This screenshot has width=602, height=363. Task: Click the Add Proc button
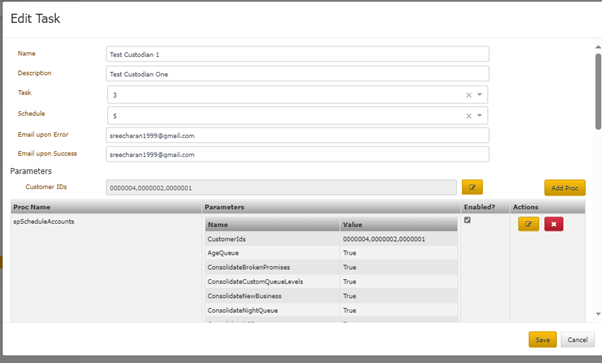[565, 188]
